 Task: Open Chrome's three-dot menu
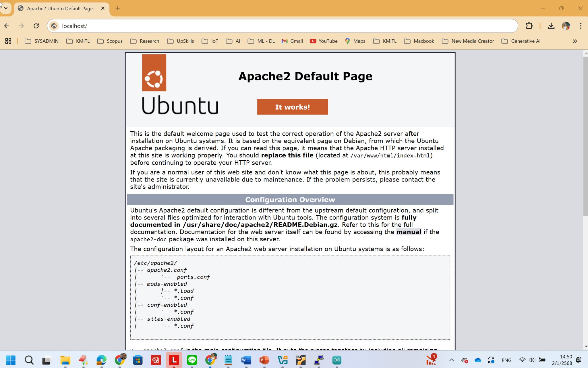click(x=581, y=26)
